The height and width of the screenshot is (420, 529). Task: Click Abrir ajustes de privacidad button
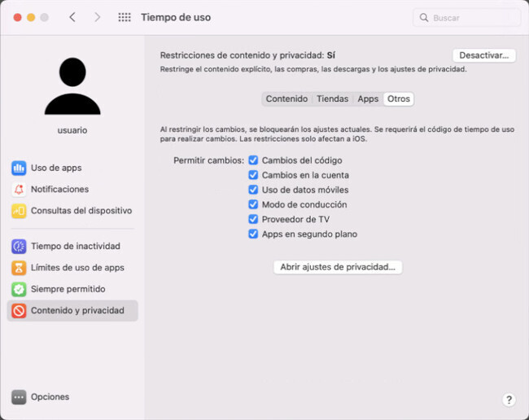(338, 267)
